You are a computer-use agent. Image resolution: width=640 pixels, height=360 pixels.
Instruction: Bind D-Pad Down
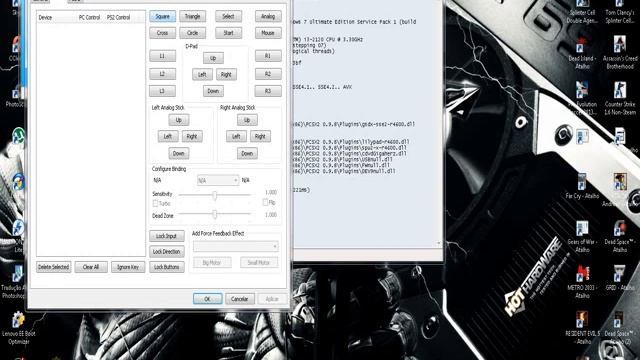coord(213,91)
